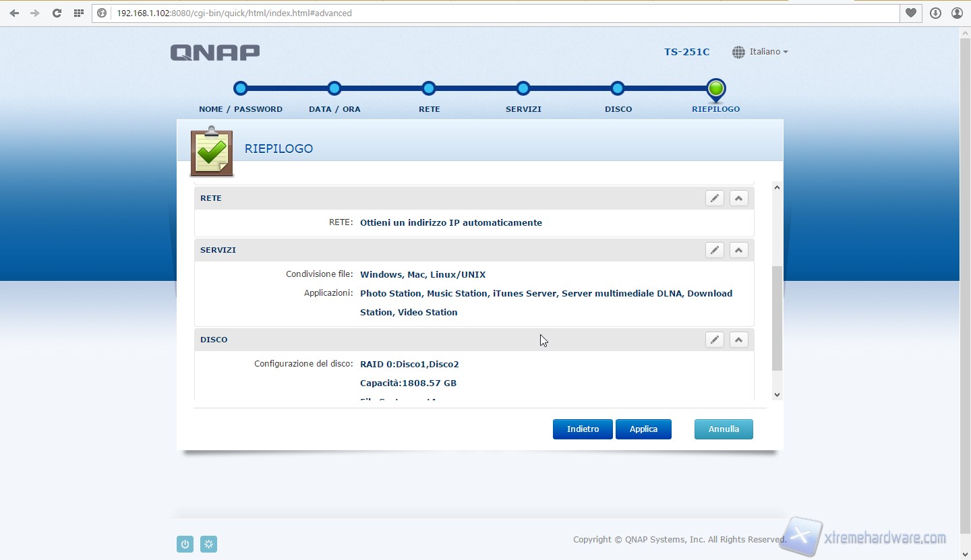
Task: Go to the NOME / PASSWORD step
Action: pos(241,88)
